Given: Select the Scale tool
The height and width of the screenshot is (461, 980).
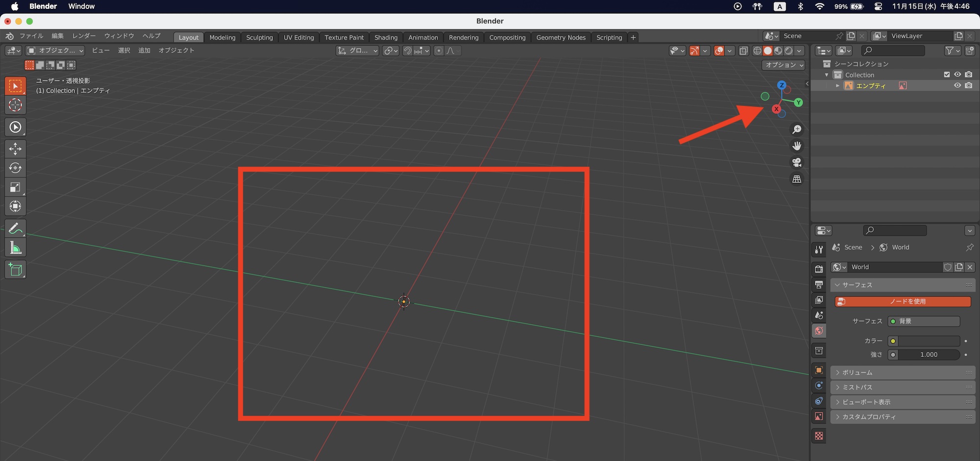Looking at the screenshot, I should pos(15,187).
